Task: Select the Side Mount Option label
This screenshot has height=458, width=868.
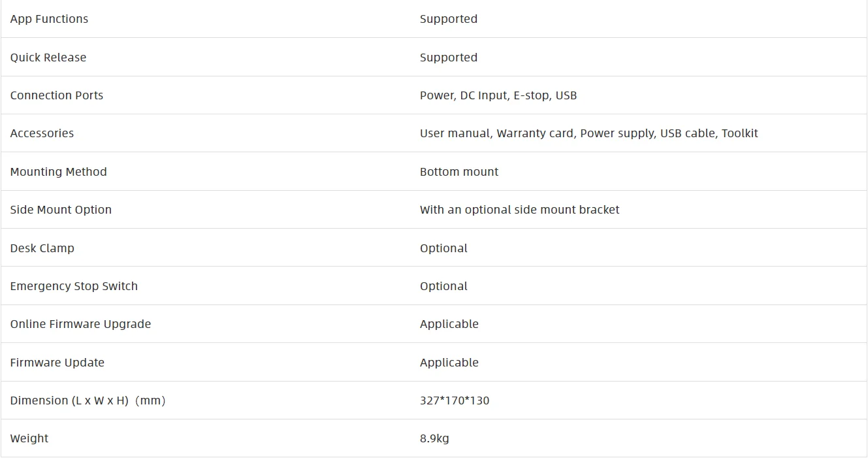Action: [x=61, y=210]
